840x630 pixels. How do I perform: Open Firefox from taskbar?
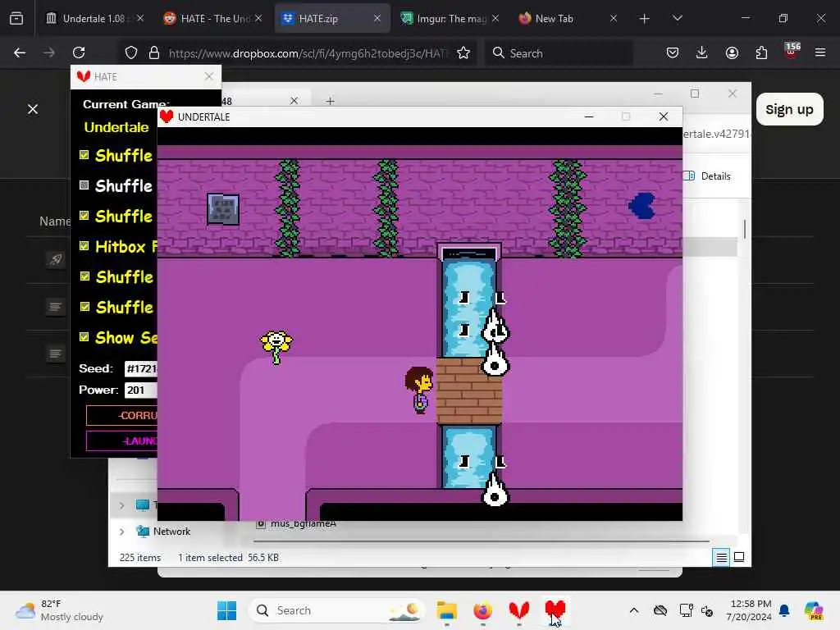482,610
